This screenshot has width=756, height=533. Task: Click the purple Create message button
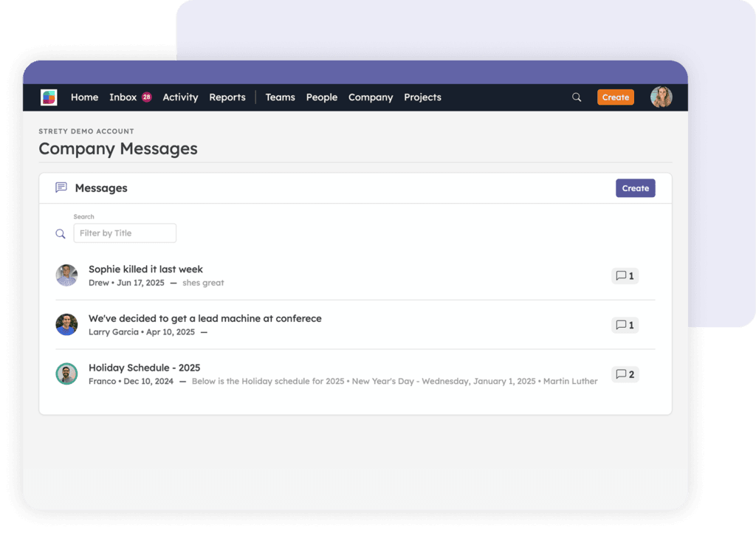[x=635, y=188]
